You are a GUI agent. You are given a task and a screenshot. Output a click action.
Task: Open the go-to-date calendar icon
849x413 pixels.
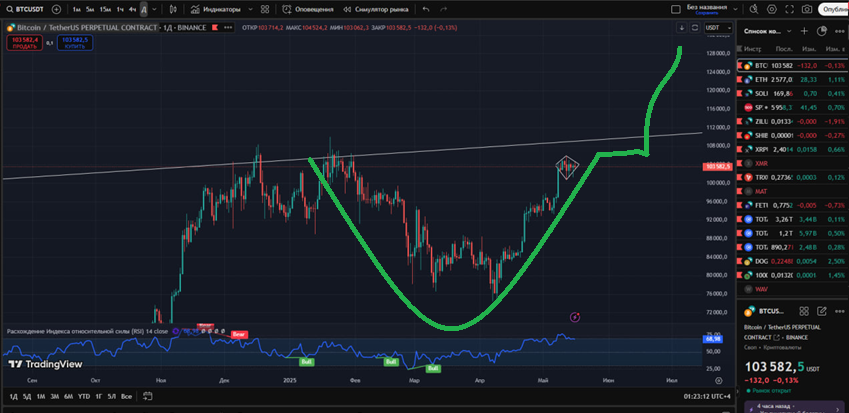pyautogui.click(x=147, y=396)
